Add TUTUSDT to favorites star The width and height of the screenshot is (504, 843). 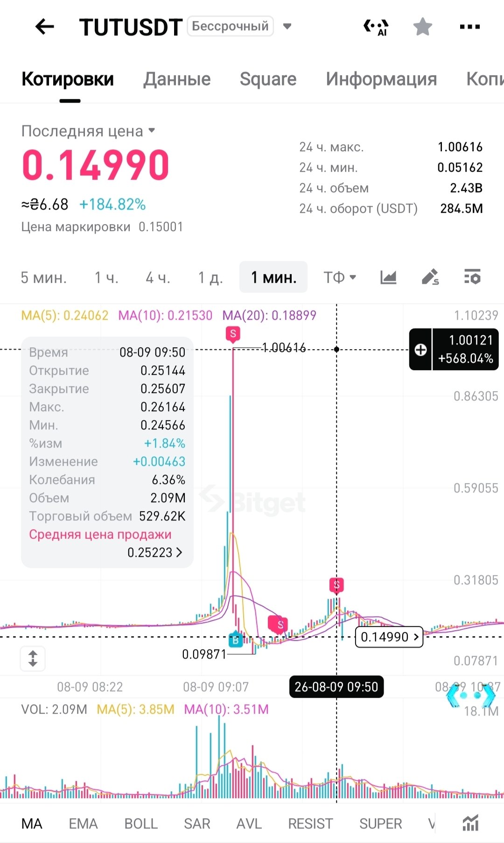(x=423, y=27)
